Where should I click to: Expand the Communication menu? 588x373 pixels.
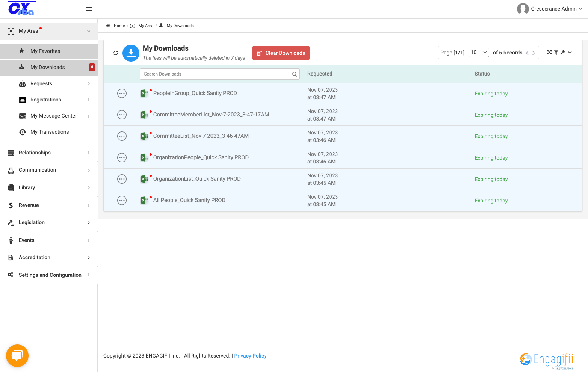49,170
